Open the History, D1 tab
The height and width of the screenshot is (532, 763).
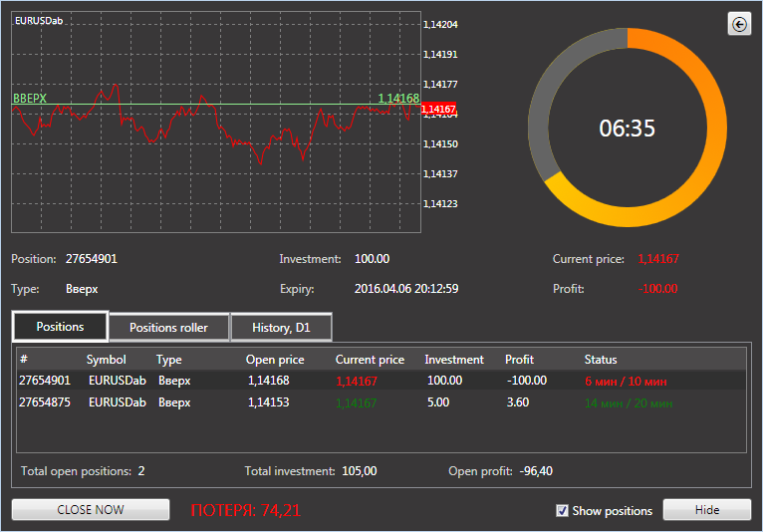tap(281, 328)
